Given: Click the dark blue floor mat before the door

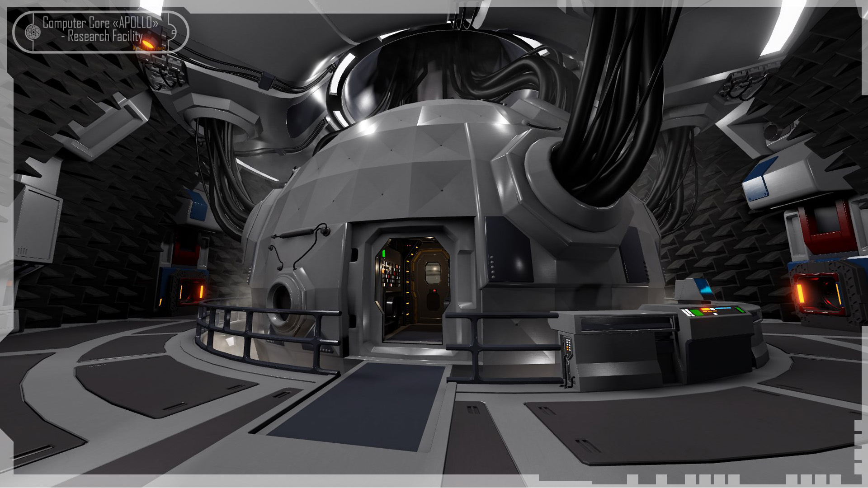Looking at the screenshot, I should pos(357,406).
